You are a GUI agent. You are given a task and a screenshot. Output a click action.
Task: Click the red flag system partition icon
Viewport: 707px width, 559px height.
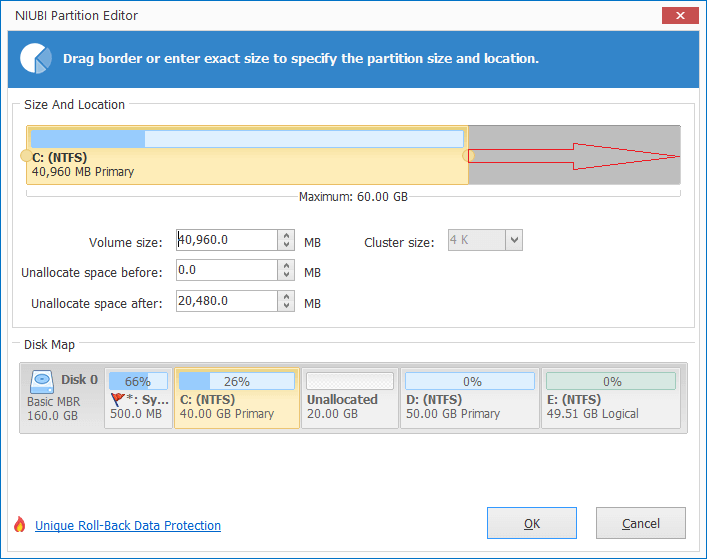tap(117, 399)
